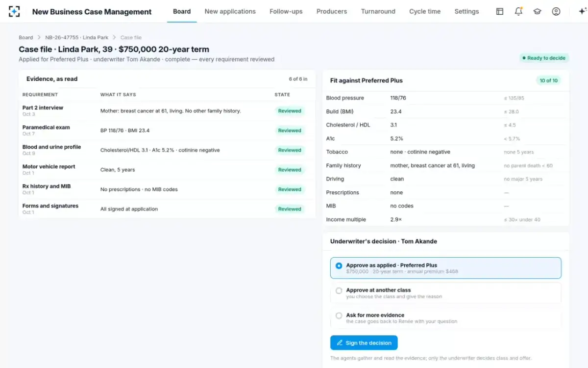Open the New applications tab
Image resolution: width=588 pixels, height=368 pixels.
pyautogui.click(x=230, y=11)
